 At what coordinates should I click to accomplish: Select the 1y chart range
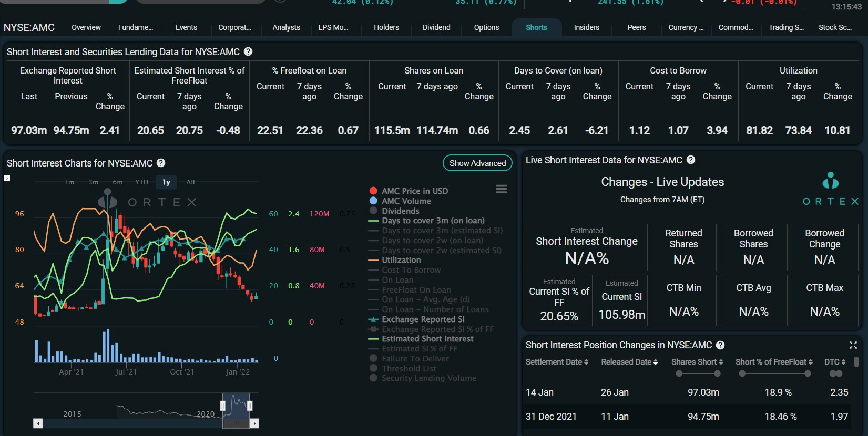(x=167, y=182)
